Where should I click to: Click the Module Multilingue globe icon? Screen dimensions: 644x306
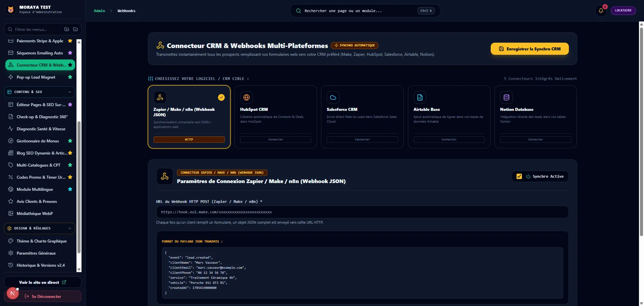pyautogui.click(x=11, y=189)
